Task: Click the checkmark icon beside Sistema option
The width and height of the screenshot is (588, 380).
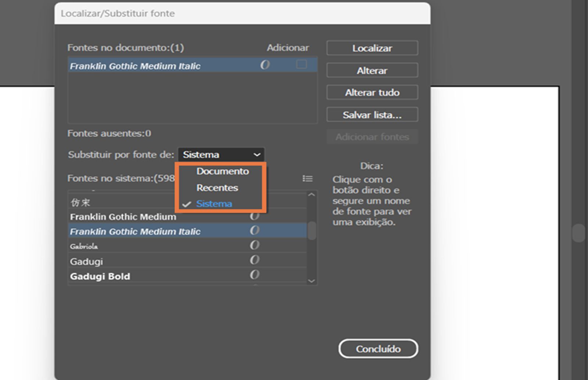Action: tap(187, 204)
